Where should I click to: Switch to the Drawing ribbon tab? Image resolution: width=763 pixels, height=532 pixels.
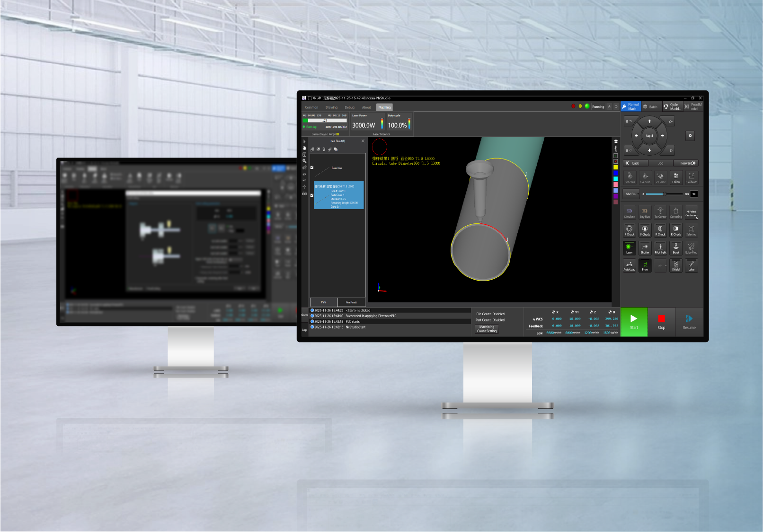point(331,107)
